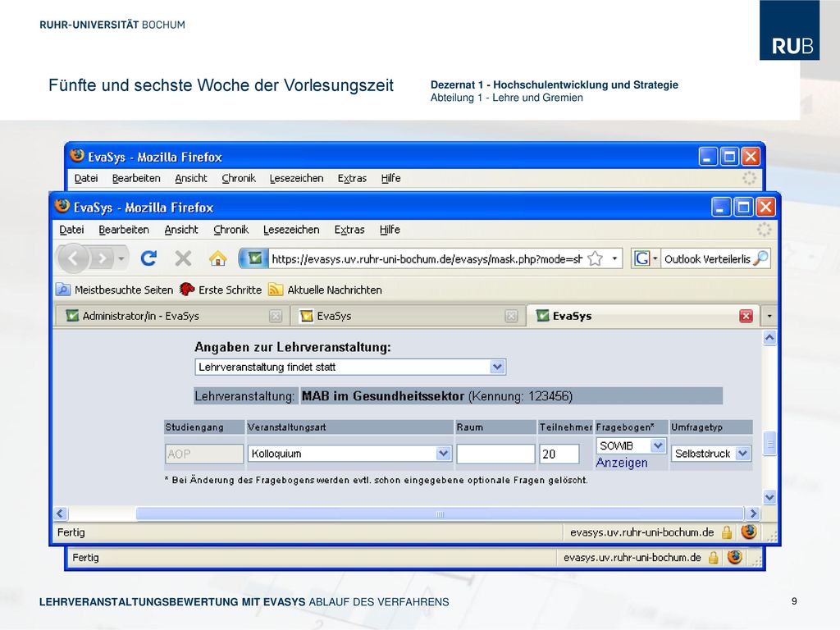Open the address bar history dropdown
Image resolution: width=840 pixels, height=630 pixels.
614,259
